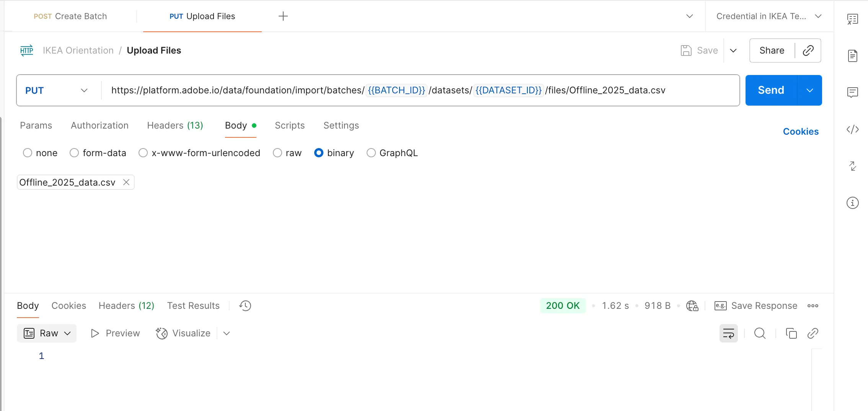Image resolution: width=868 pixels, height=411 pixels.
Task: Open the request info icon
Action: 852,203
